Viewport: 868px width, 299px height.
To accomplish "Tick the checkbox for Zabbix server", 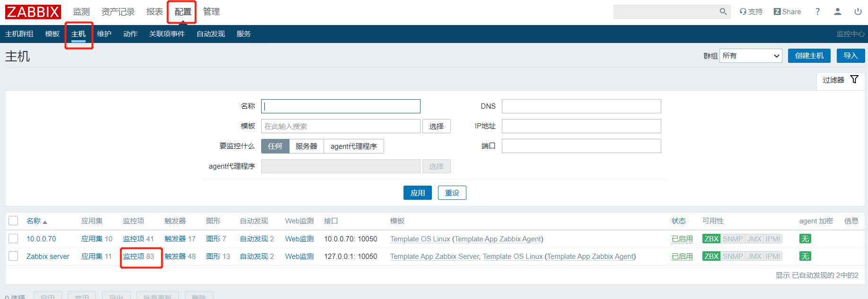I will pos(13,256).
